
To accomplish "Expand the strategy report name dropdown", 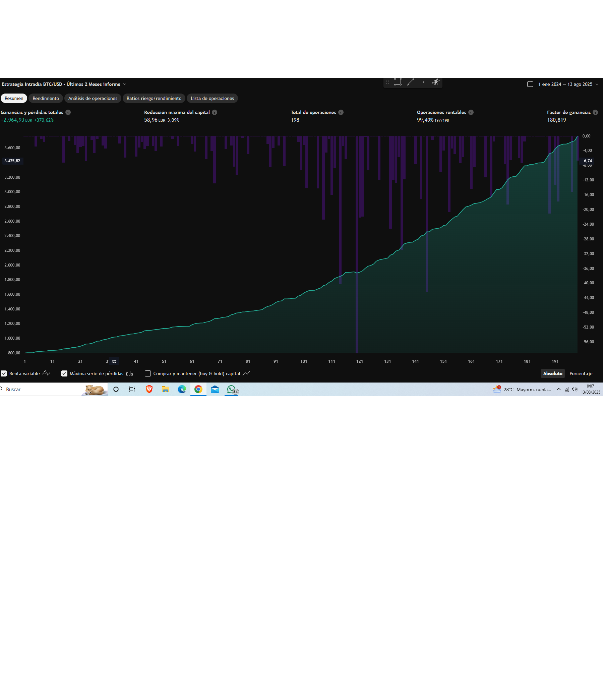I will point(125,84).
